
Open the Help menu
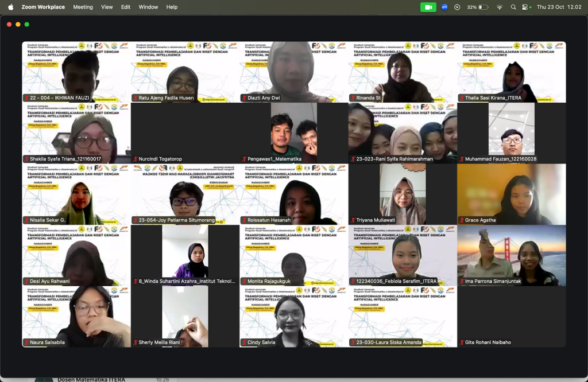pyautogui.click(x=172, y=7)
